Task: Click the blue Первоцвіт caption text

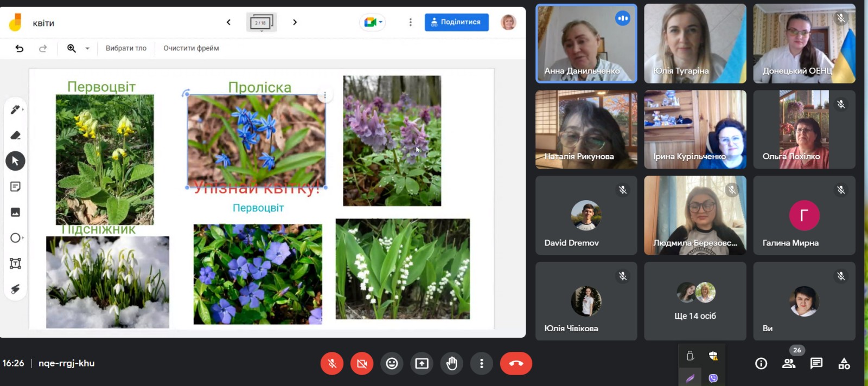Action: pyautogui.click(x=258, y=208)
